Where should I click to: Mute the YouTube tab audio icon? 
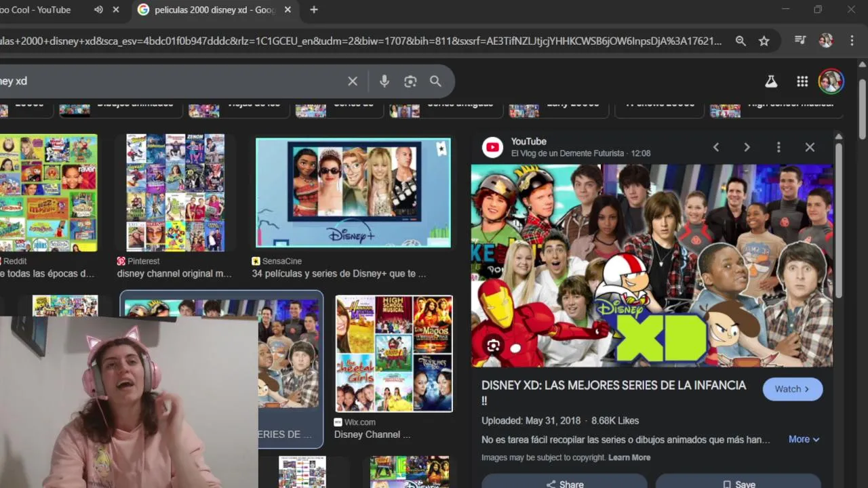click(98, 9)
